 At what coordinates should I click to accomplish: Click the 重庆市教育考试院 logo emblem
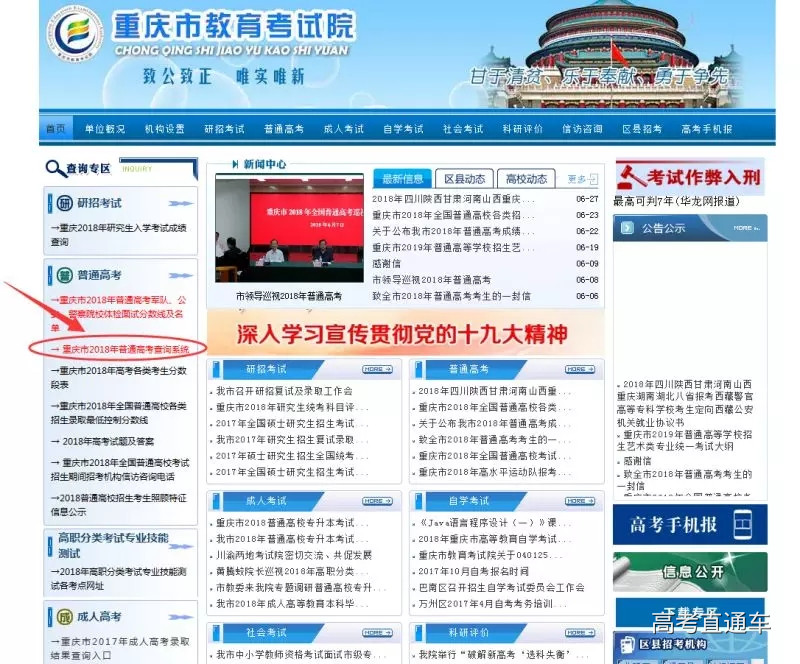78,36
